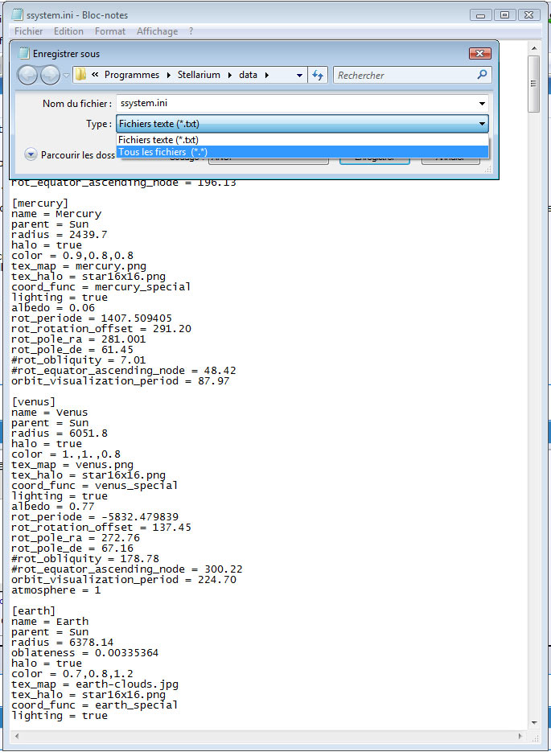Click 'orbit_visualization_period = 87.97' line

click(x=120, y=381)
